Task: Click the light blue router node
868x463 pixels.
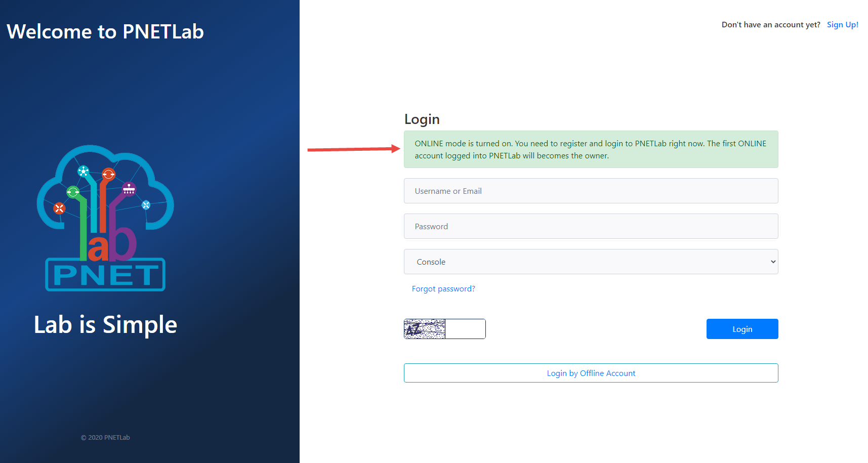Action: (x=146, y=205)
